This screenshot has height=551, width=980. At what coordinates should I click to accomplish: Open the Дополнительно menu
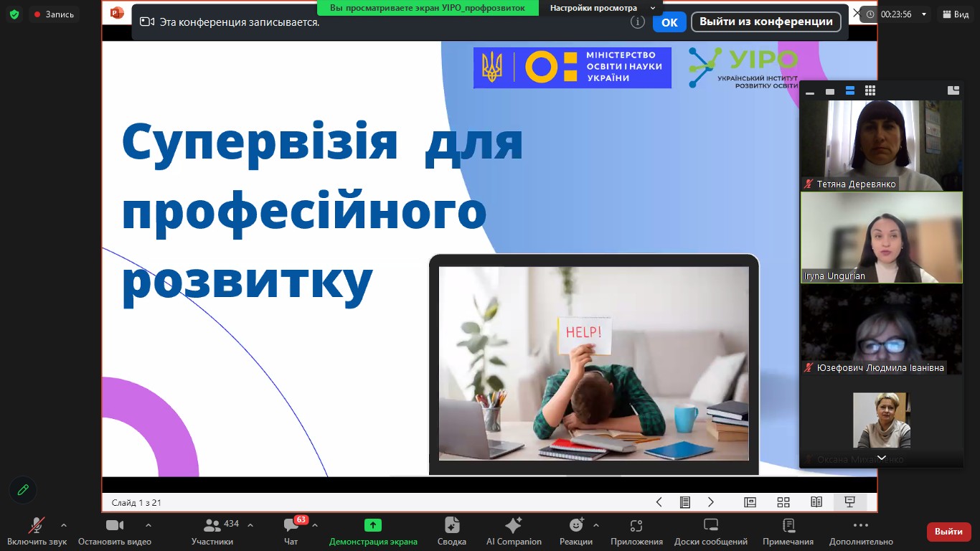tap(861, 531)
